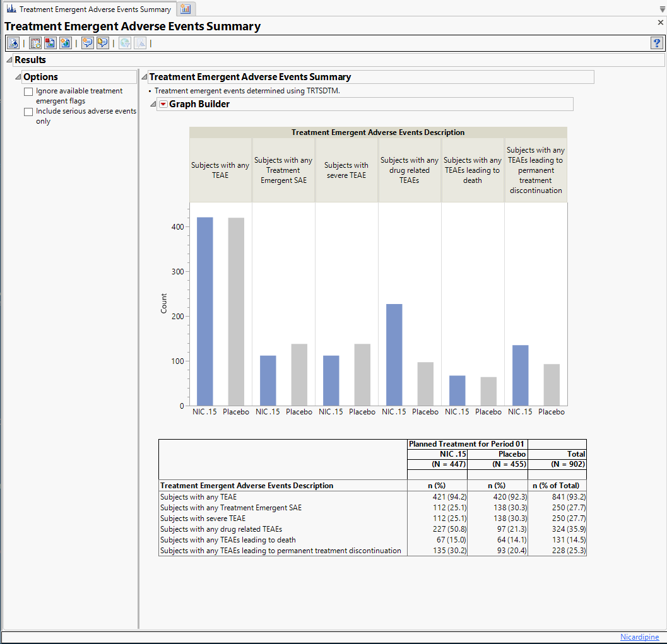The image size is (667, 644).
Task: Open the Nicardipine link in status bar
Action: pyautogui.click(x=639, y=637)
